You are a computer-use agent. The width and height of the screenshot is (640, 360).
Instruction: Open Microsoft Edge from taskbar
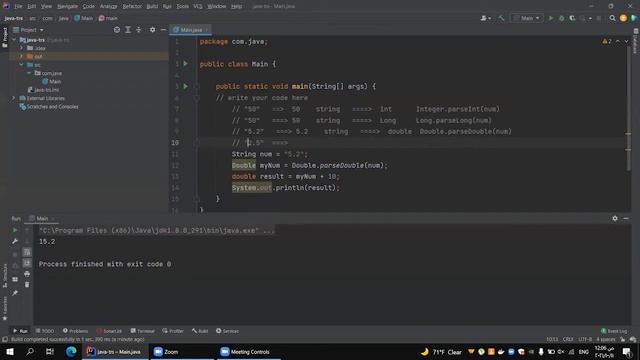[x=71, y=351]
